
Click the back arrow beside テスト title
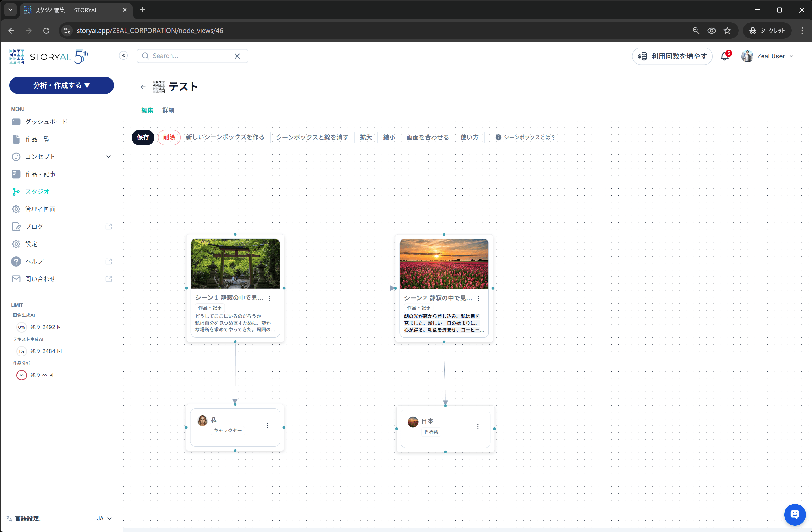(143, 87)
